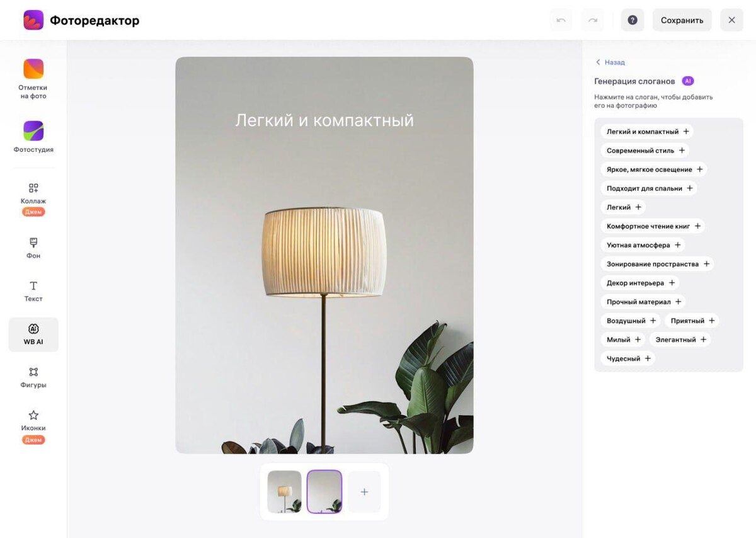Click the redo arrow button
The height and width of the screenshot is (538, 756).
coord(592,20)
